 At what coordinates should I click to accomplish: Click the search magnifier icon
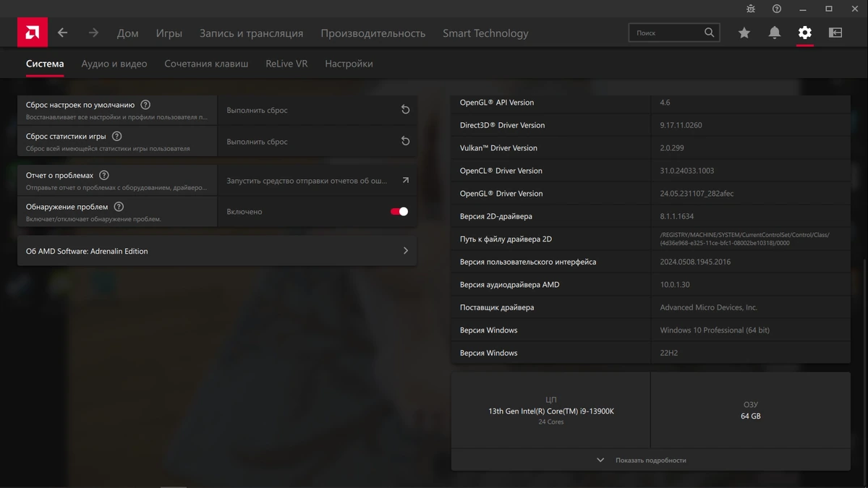[710, 33]
